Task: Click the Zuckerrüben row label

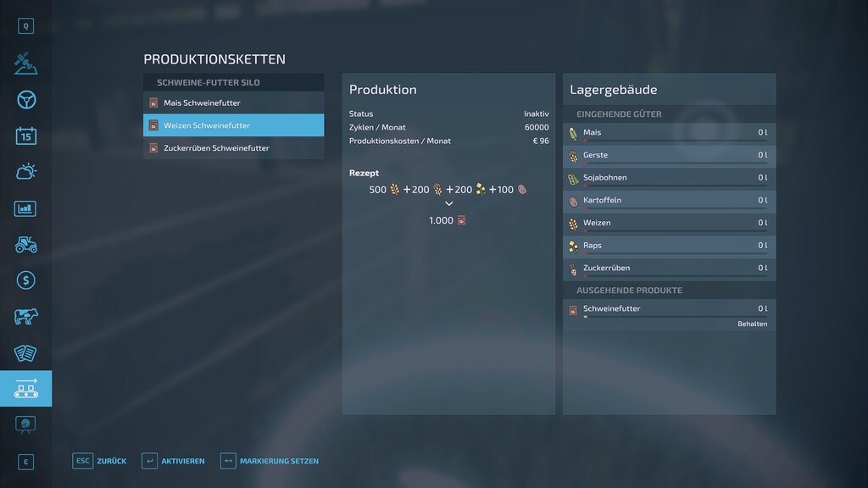Action: (x=607, y=268)
